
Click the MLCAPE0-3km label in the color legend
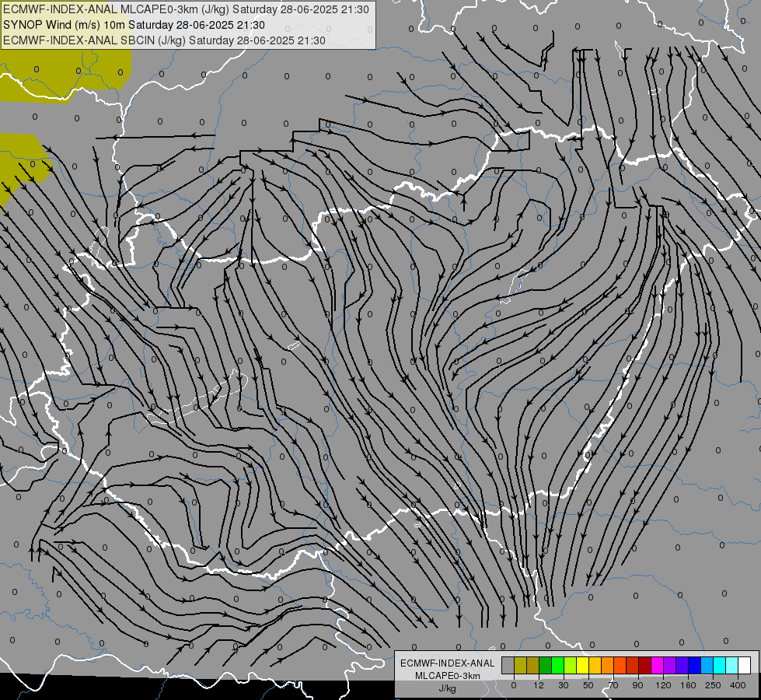tap(448, 676)
